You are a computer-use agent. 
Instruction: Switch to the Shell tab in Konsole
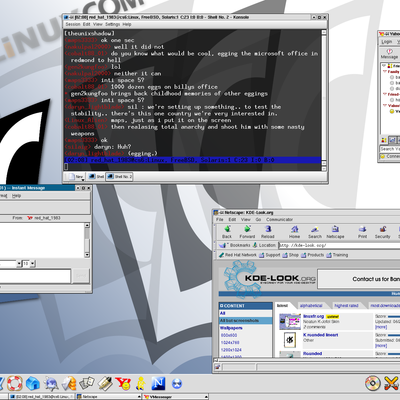(x=96, y=177)
